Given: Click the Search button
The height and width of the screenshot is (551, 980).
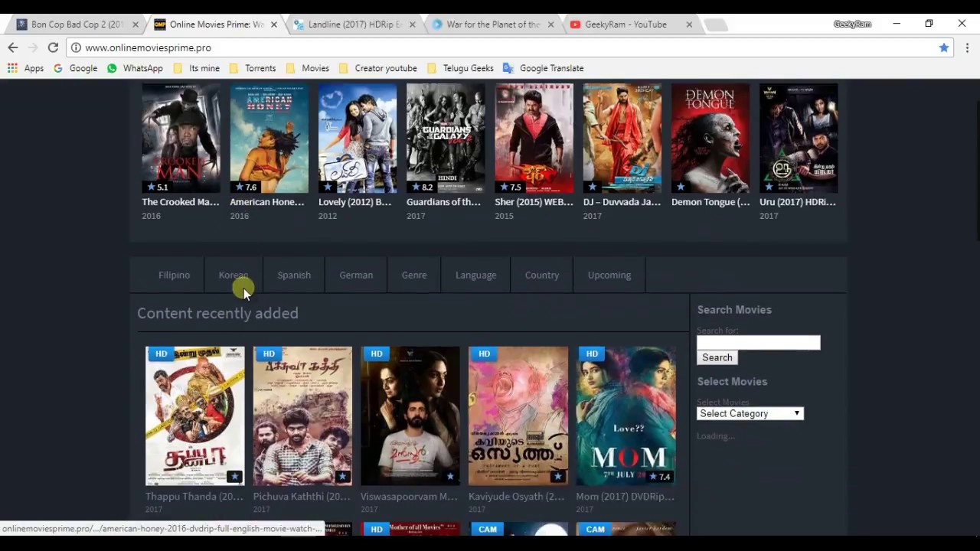Looking at the screenshot, I should click(x=717, y=357).
